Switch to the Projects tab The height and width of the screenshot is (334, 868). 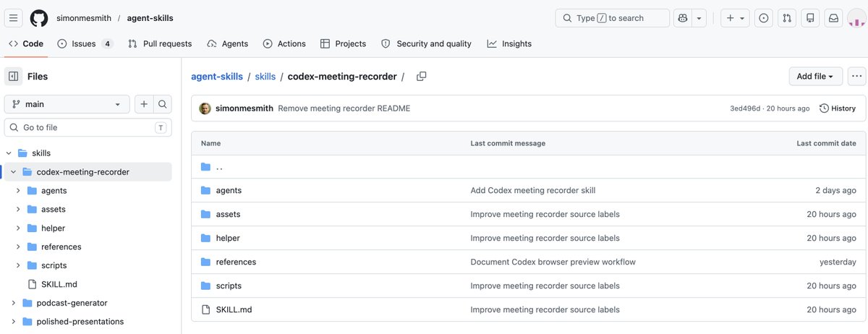(x=343, y=43)
